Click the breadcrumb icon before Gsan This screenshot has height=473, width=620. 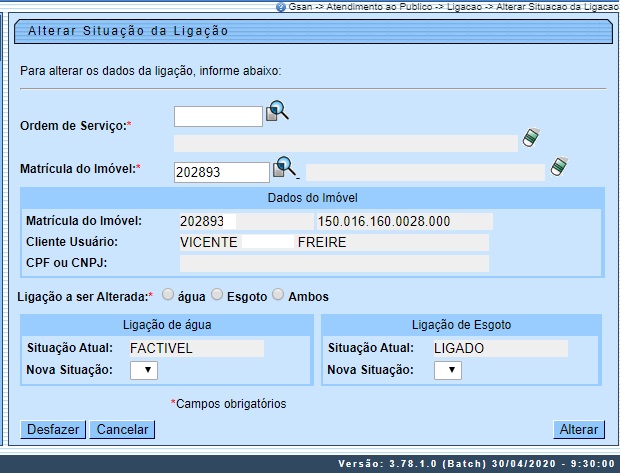(280, 6)
